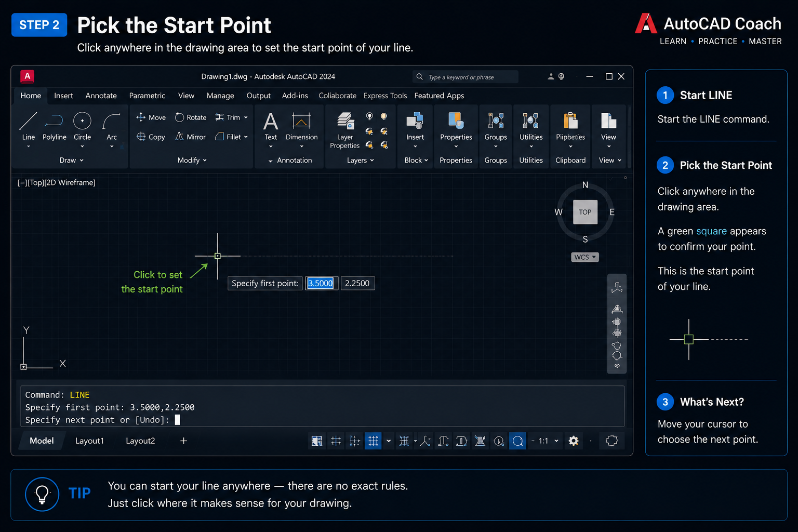The width and height of the screenshot is (798, 532).
Task: Expand the Layers panel flyout
Action: pos(361,160)
